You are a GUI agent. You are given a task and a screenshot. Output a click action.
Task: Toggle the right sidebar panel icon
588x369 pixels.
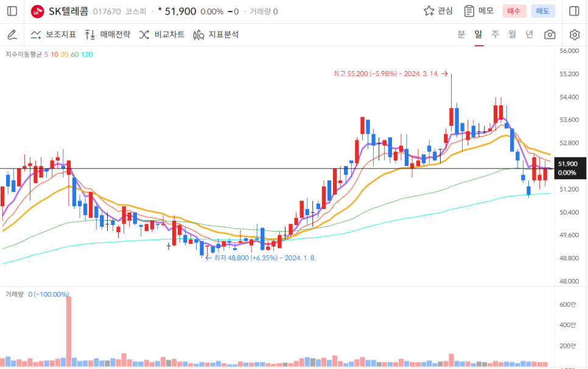574,11
